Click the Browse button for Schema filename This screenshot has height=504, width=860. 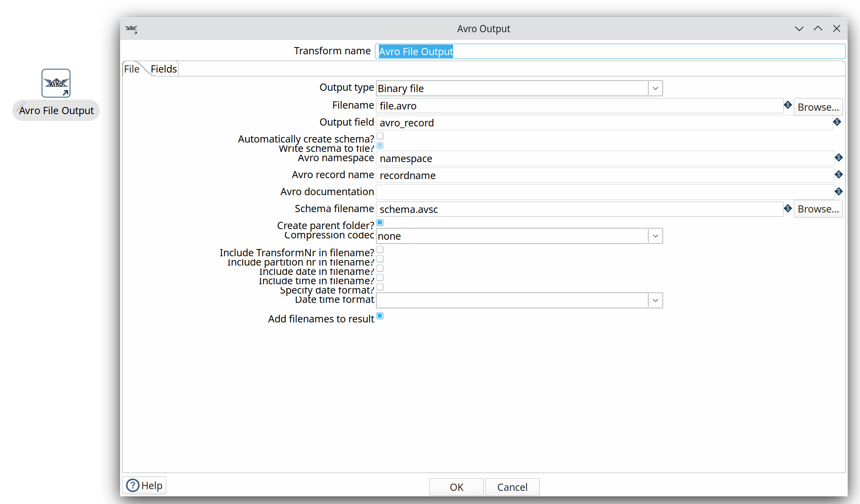click(x=818, y=208)
